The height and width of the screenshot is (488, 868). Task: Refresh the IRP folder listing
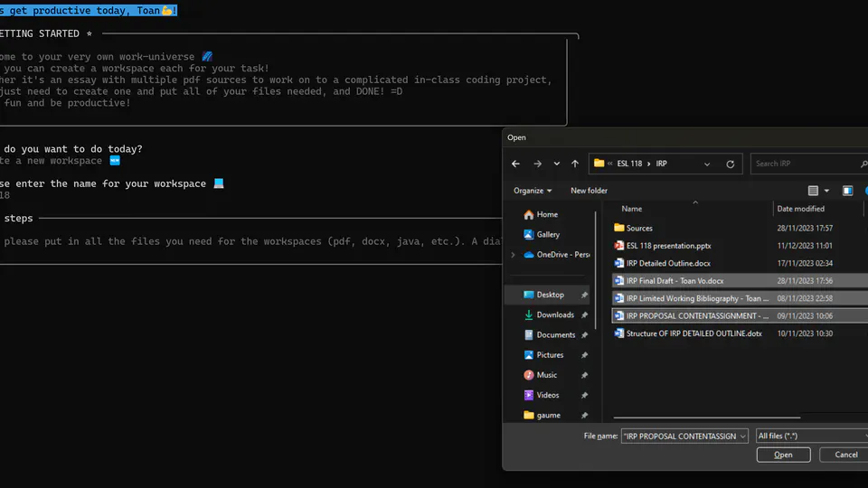pos(731,164)
